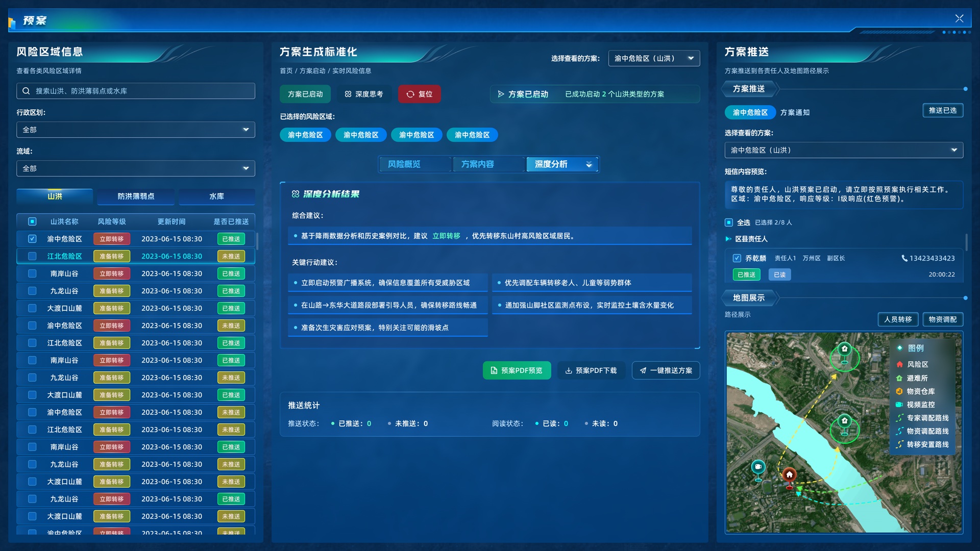Click the 避难所 legend icon
The image size is (980, 551).
click(899, 378)
